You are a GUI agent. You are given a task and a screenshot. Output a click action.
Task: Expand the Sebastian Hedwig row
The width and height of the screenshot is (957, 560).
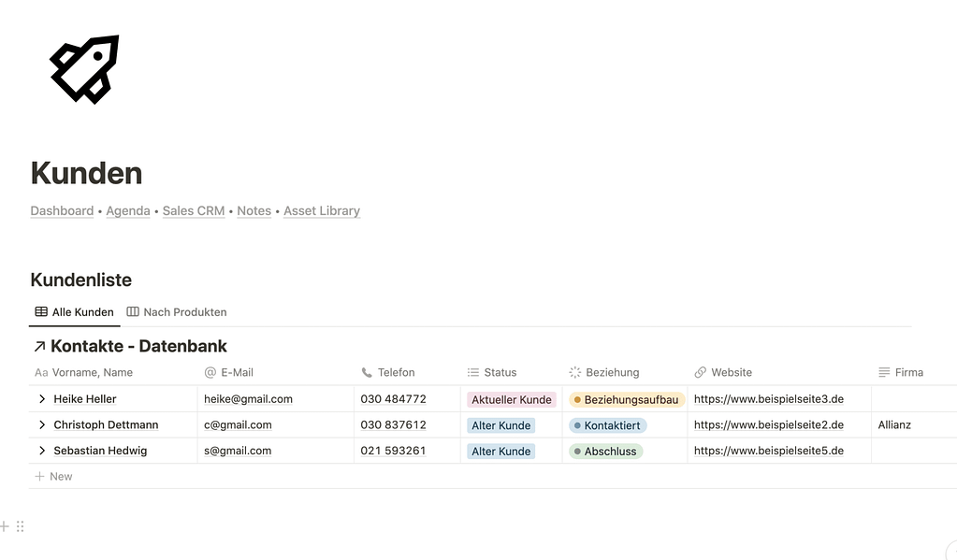[42, 452]
